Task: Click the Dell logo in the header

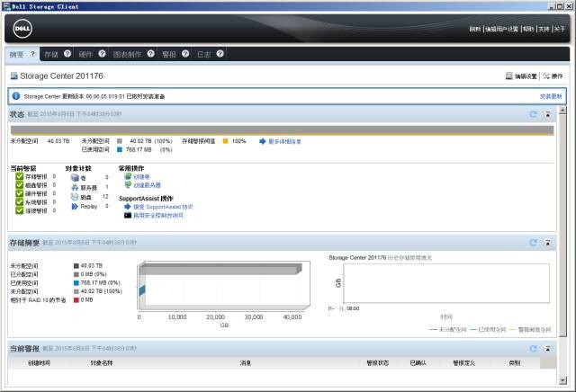Action: (x=22, y=29)
